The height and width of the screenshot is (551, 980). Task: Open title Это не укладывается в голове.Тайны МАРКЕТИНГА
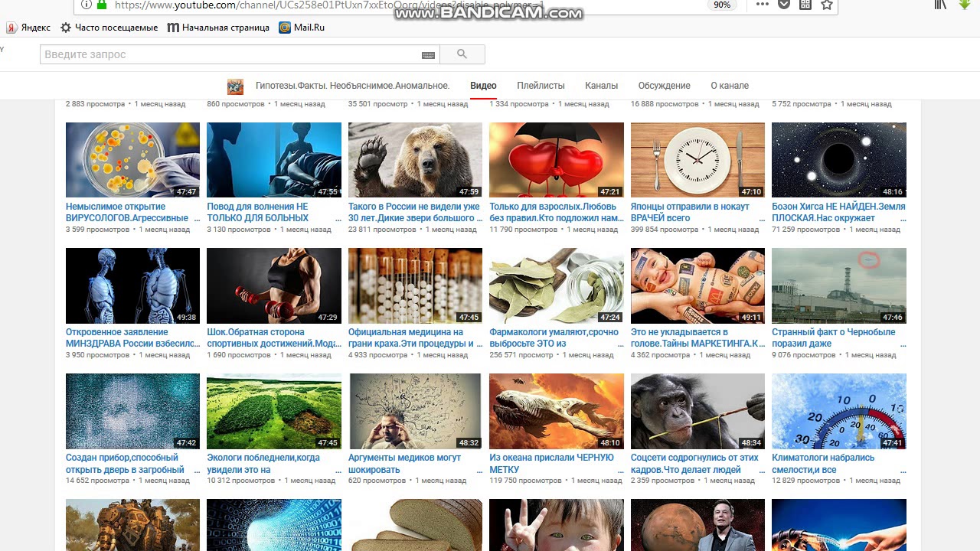(x=697, y=337)
